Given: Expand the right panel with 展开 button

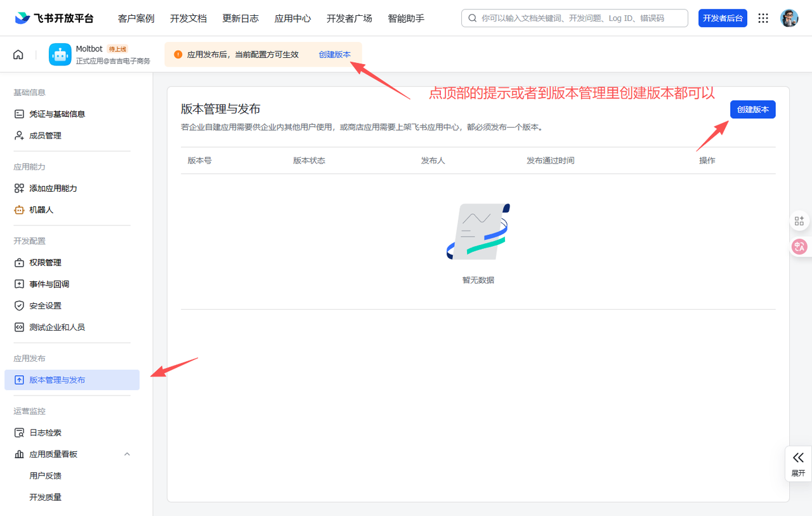Looking at the screenshot, I should [798, 464].
